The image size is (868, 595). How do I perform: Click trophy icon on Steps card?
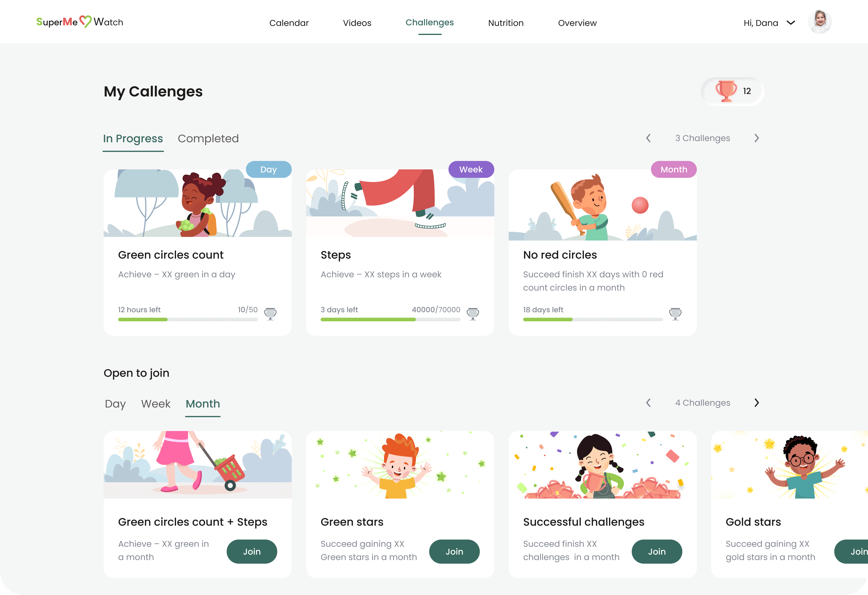[x=473, y=314]
